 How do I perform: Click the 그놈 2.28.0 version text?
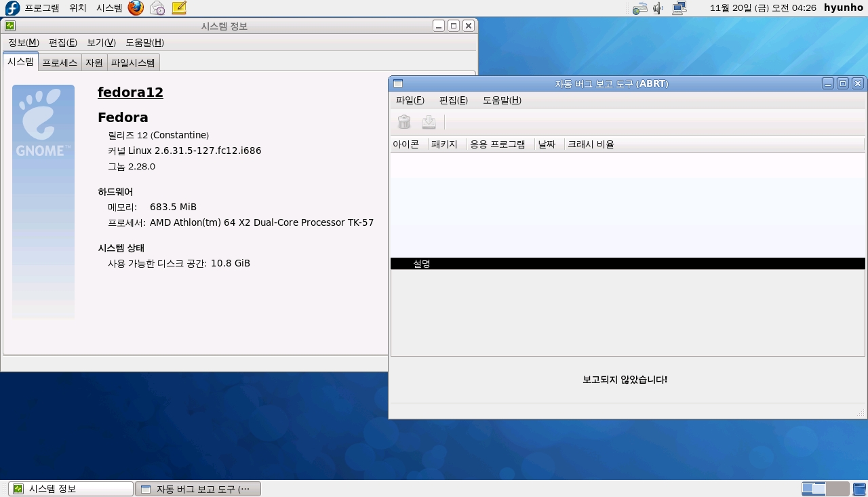[132, 166]
